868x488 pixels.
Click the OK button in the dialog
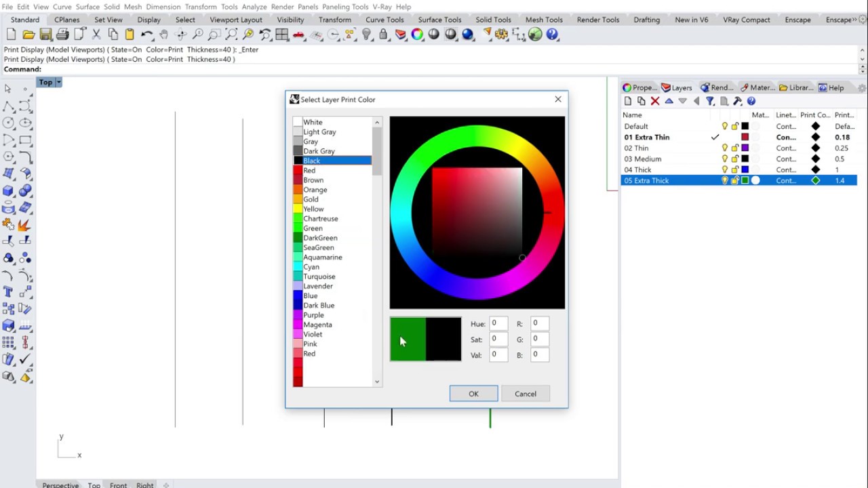pyautogui.click(x=473, y=394)
